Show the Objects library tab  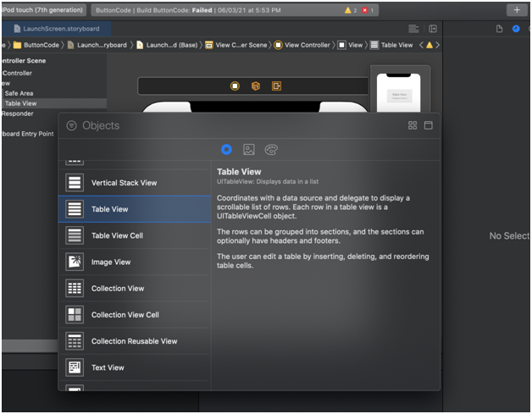pos(227,150)
